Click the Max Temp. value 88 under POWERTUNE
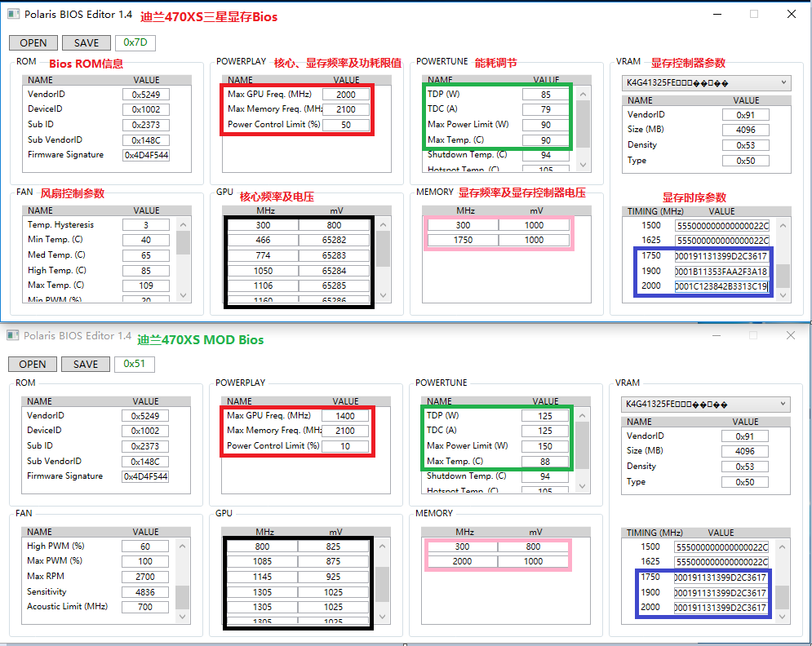Screen dimensions: 812x646 [545, 462]
